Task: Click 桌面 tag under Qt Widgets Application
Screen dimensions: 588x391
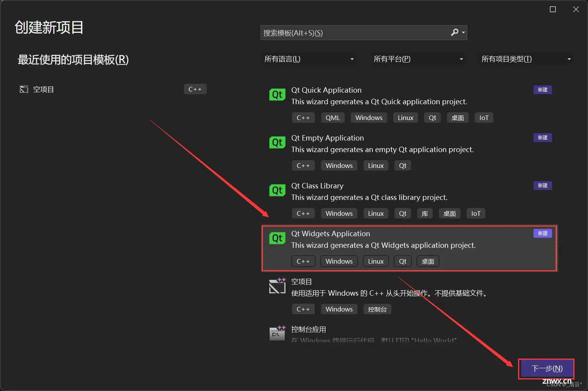Action: point(428,261)
